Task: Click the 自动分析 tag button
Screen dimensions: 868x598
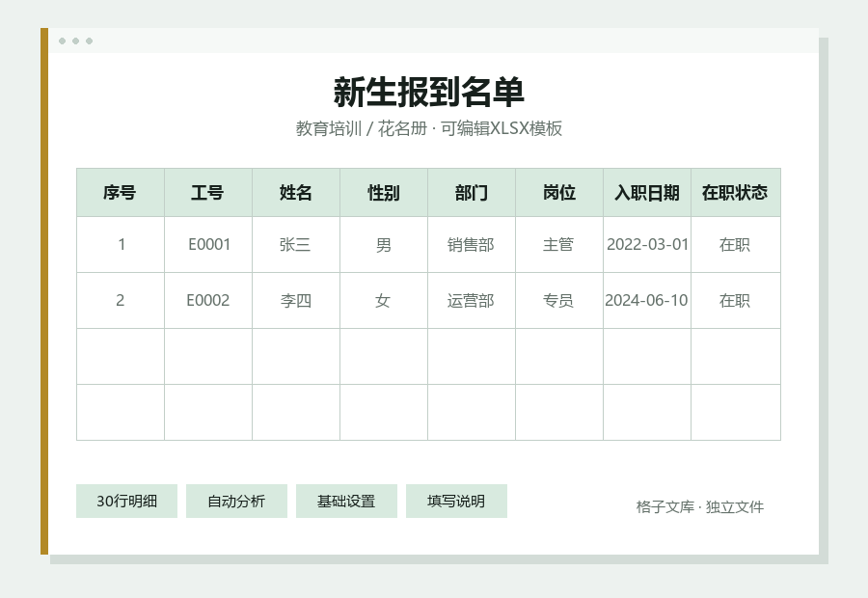Action: 236,502
